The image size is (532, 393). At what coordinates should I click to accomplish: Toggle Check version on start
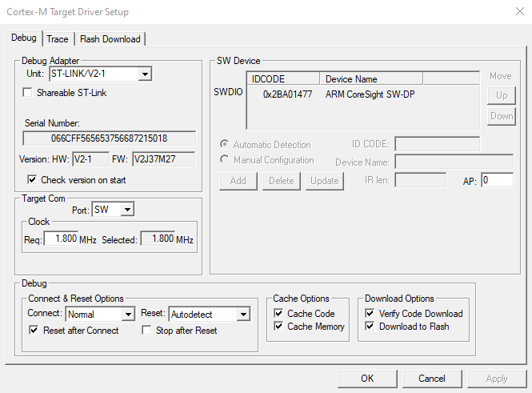(32, 180)
